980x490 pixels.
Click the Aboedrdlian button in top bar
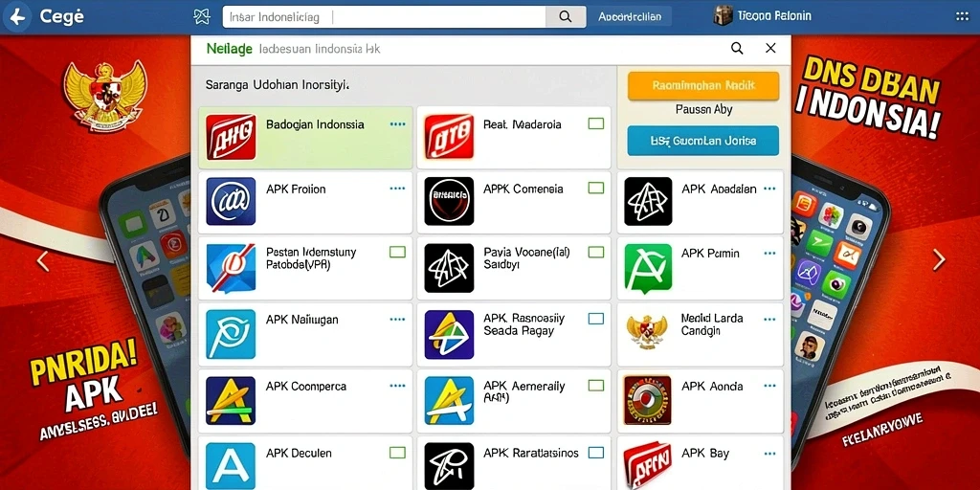[630, 17]
